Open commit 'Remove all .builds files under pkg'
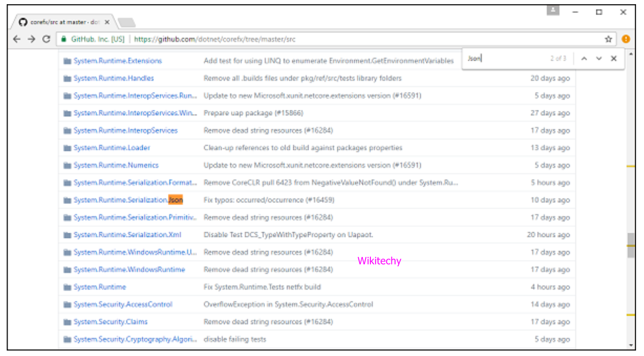The image size is (644, 356). pyautogui.click(x=302, y=78)
